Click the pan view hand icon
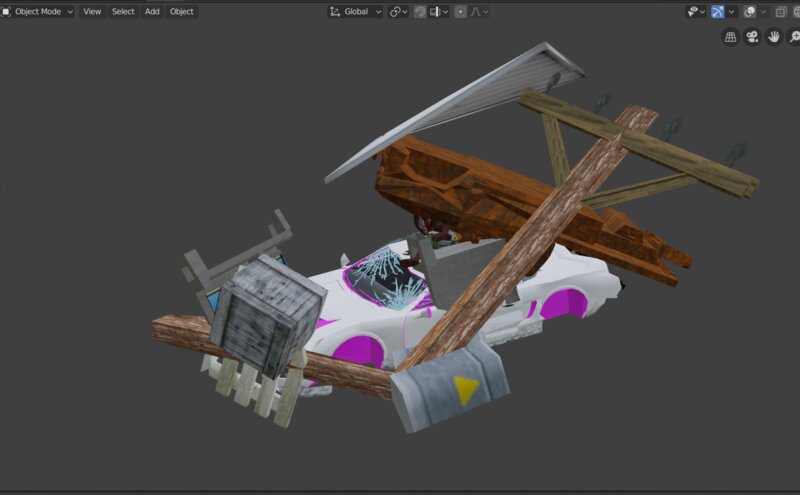This screenshot has width=800, height=495. coord(774,37)
